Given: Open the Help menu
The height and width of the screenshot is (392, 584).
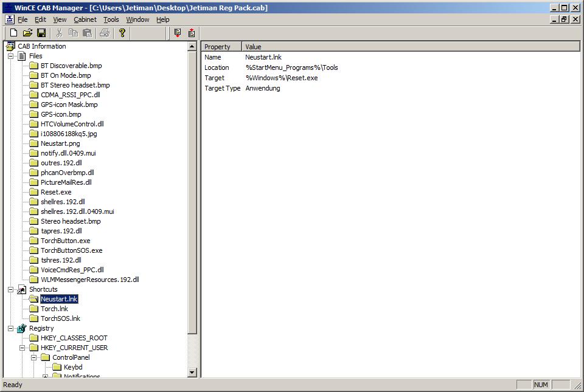Looking at the screenshot, I should pos(163,19).
